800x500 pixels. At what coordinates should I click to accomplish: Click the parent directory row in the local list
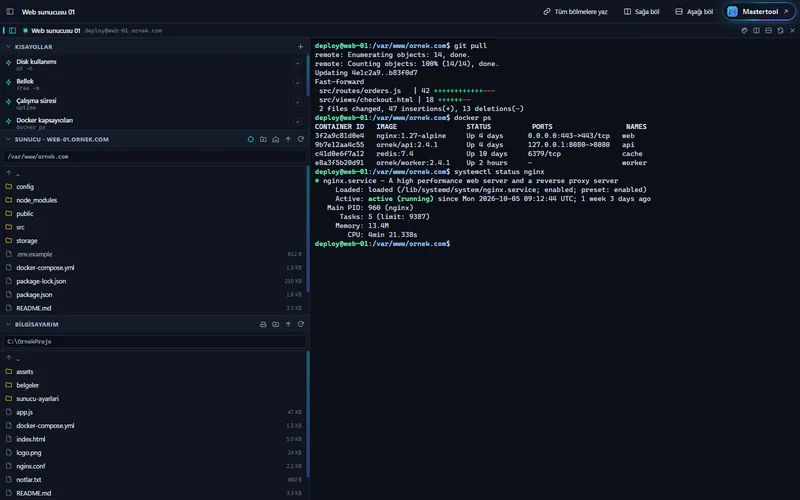(x=153, y=358)
